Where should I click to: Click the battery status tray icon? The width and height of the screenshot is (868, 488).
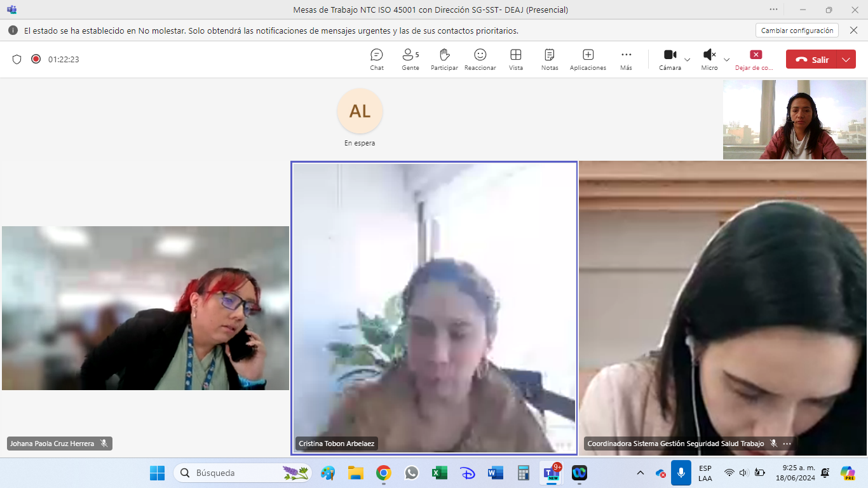click(759, 473)
